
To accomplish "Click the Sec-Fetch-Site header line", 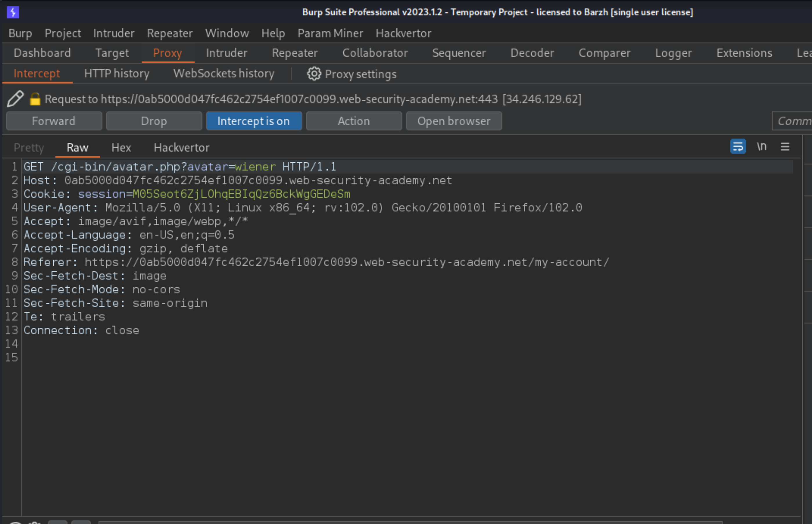I will click(115, 303).
